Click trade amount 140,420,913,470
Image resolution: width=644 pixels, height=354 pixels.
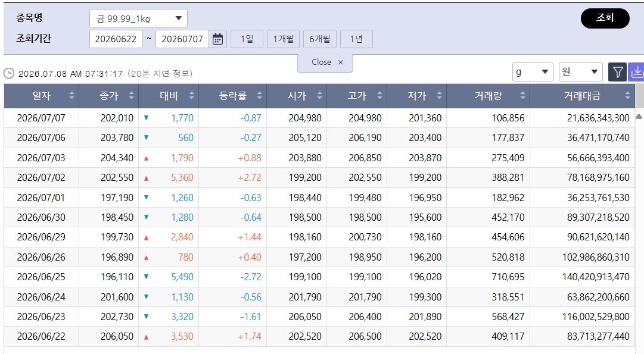(596, 277)
